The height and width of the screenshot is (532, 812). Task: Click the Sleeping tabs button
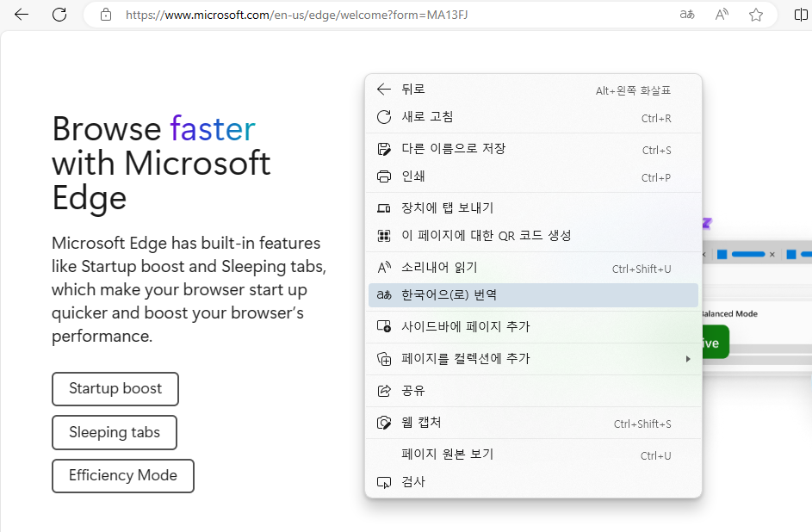[115, 432]
